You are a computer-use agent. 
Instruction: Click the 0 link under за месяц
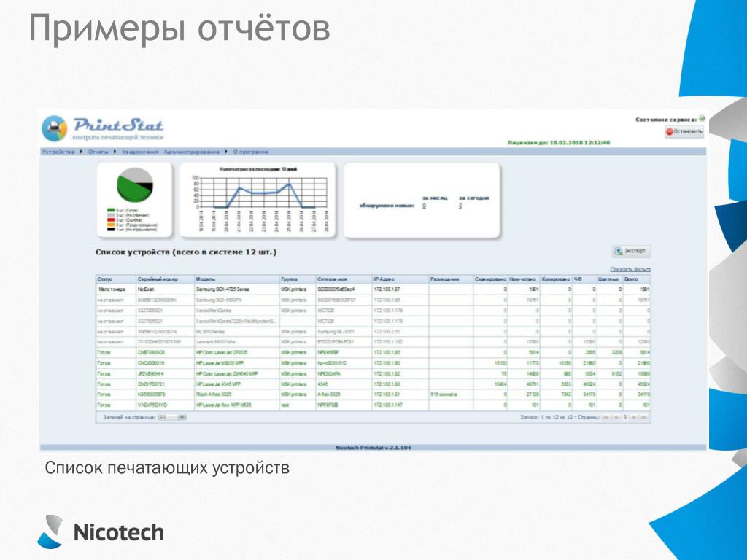(424, 206)
